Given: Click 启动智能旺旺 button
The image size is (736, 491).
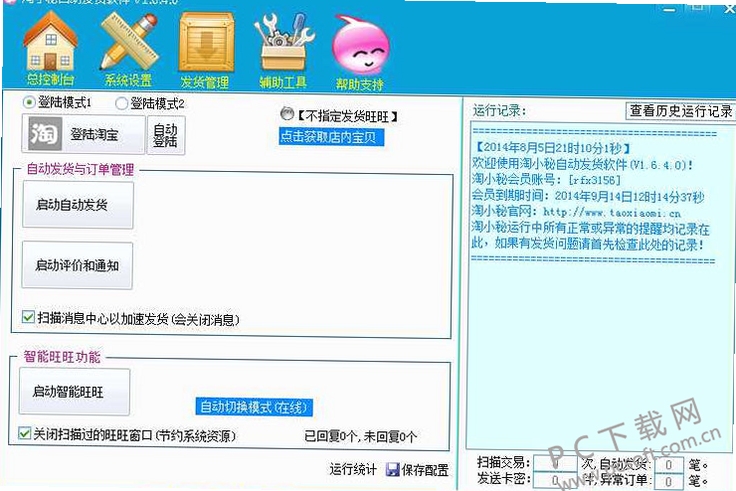Looking at the screenshot, I should click(75, 391).
